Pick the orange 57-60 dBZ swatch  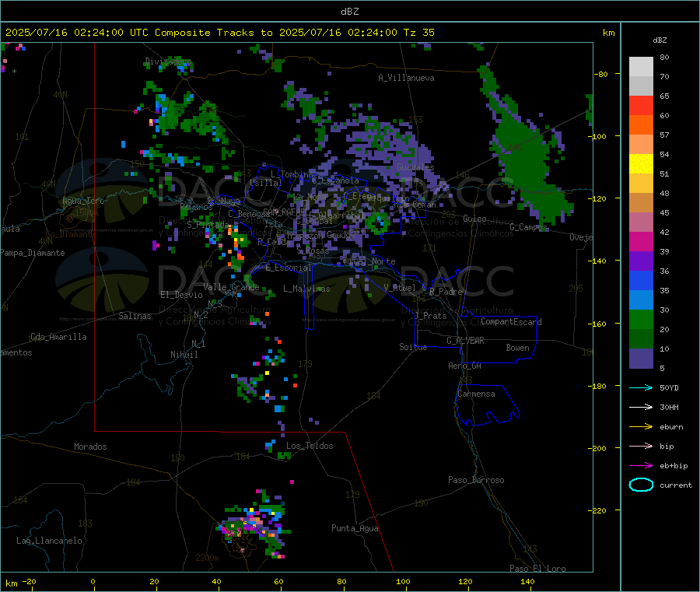click(x=641, y=125)
